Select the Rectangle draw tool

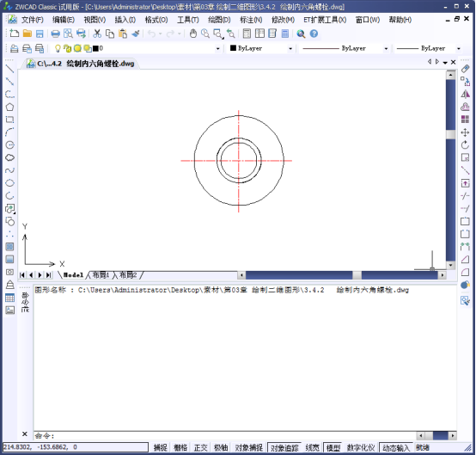coord(9,120)
